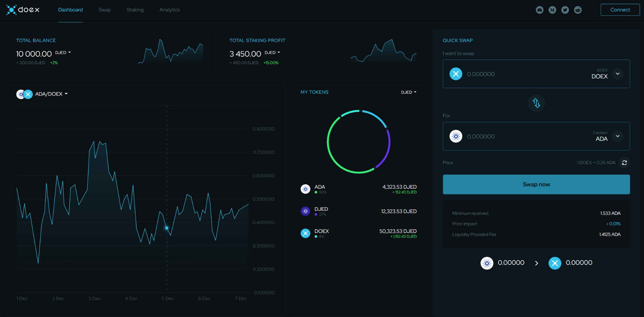The image size is (644, 317).
Task: Open the Twitter icon in the header
Action: (565, 10)
